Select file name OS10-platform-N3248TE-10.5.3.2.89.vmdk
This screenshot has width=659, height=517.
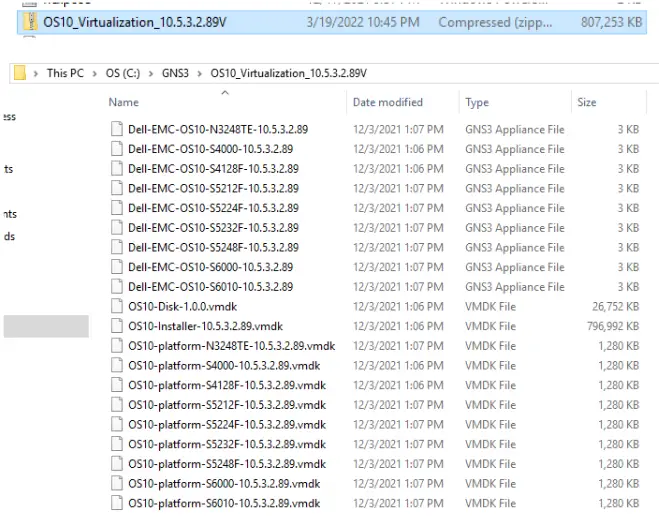[232, 346]
